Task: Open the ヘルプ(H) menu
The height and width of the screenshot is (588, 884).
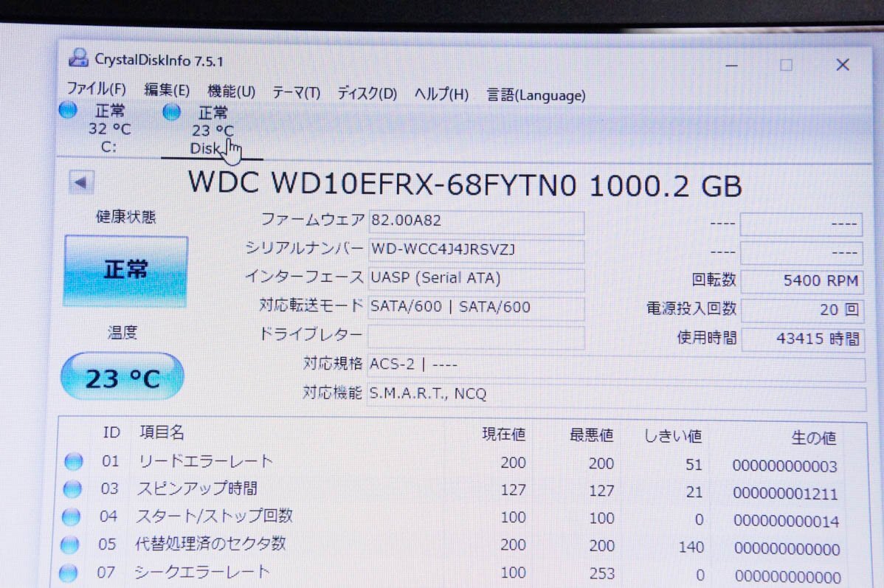Action: [440, 94]
